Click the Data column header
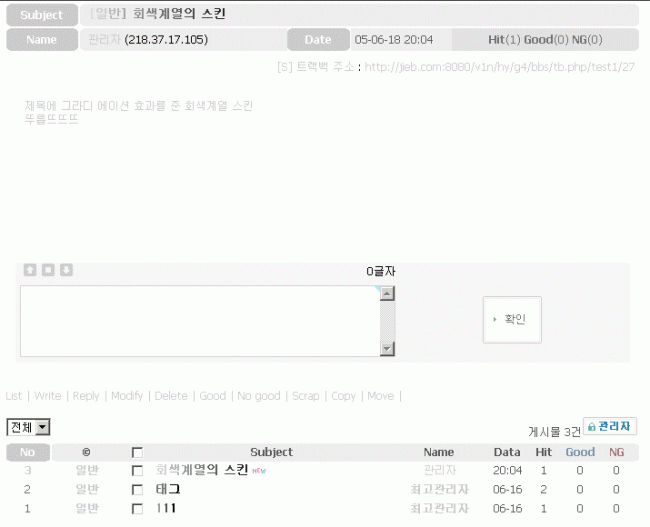This screenshot has height=527, width=650. (x=507, y=452)
